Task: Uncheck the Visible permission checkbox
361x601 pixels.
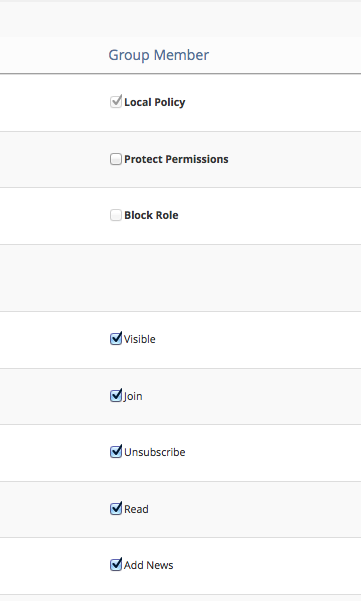Action: [116, 339]
